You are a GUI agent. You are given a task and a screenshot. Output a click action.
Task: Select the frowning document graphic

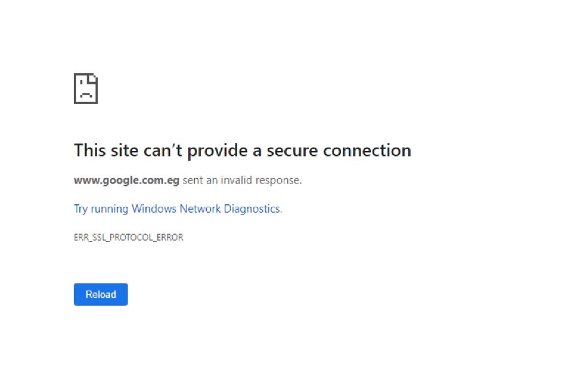tap(87, 88)
